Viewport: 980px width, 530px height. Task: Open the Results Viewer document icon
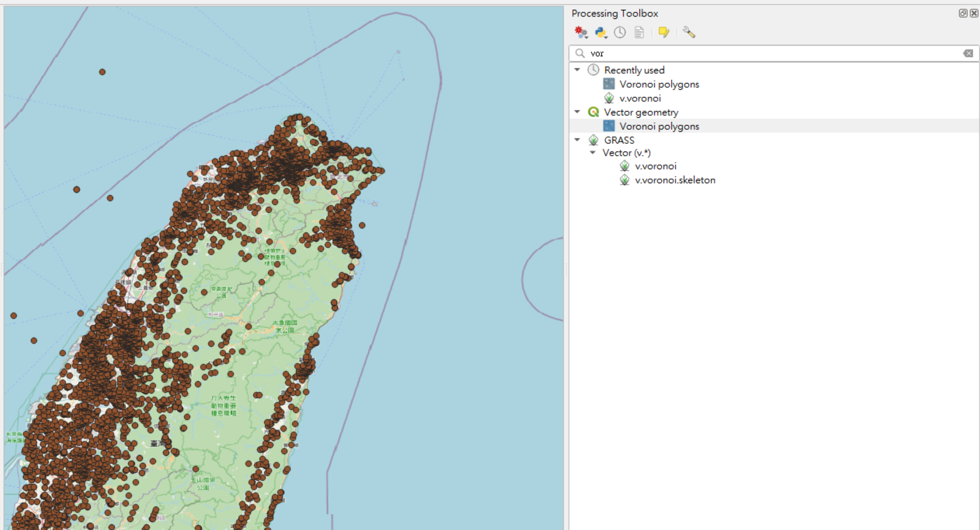coord(639,32)
